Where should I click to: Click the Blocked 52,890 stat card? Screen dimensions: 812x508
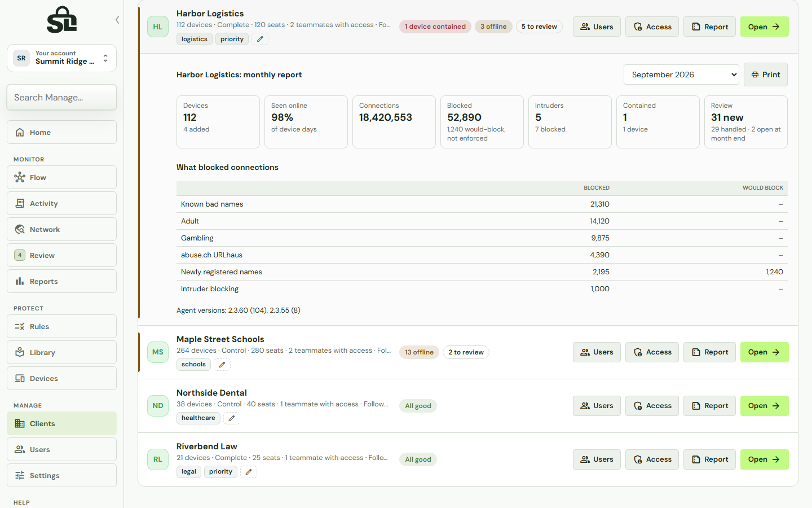(x=482, y=122)
